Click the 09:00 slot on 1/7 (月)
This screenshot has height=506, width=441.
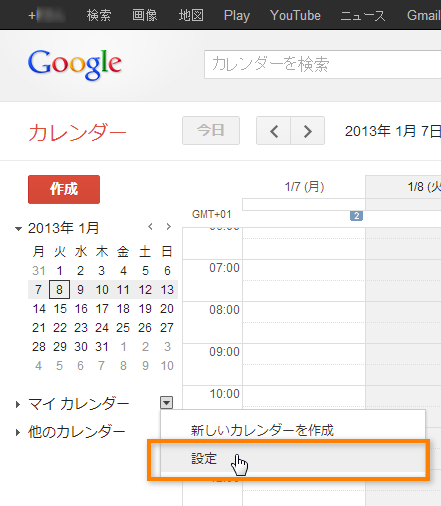pyautogui.click(x=304, y=364)
